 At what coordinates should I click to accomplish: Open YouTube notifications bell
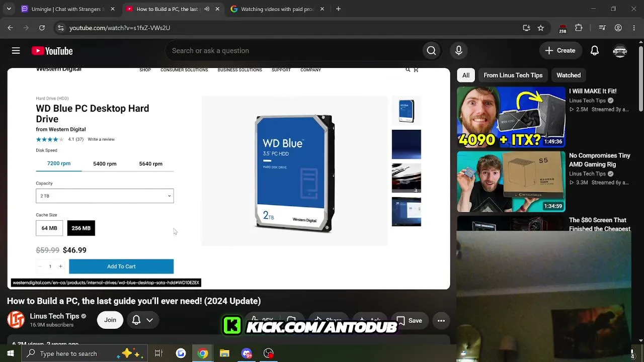click(x=595, y=51)
